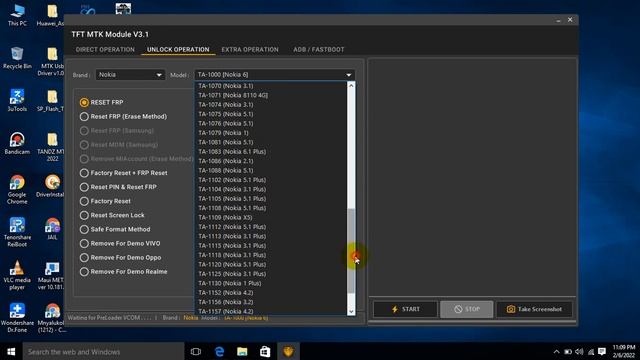The height and width of the screenshot is (360, 640).
Task: Open JAIL desktop shortcut
Action: pyautogui.click(x=52, y=229)
